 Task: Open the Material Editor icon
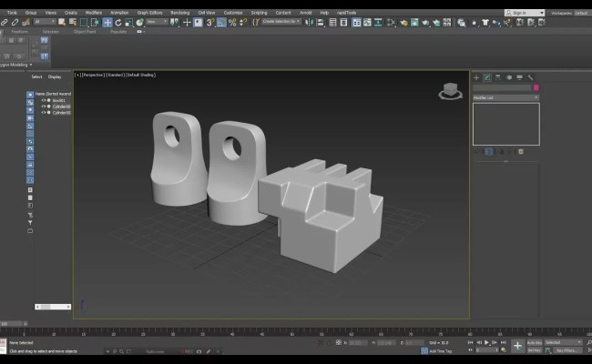[x=391, y=23]
